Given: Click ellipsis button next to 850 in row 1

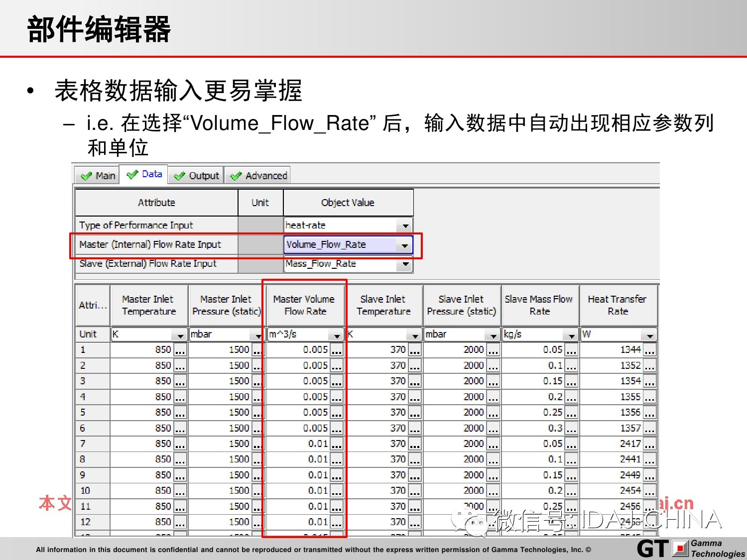Looking at the screenshot, I should [180, 350].
